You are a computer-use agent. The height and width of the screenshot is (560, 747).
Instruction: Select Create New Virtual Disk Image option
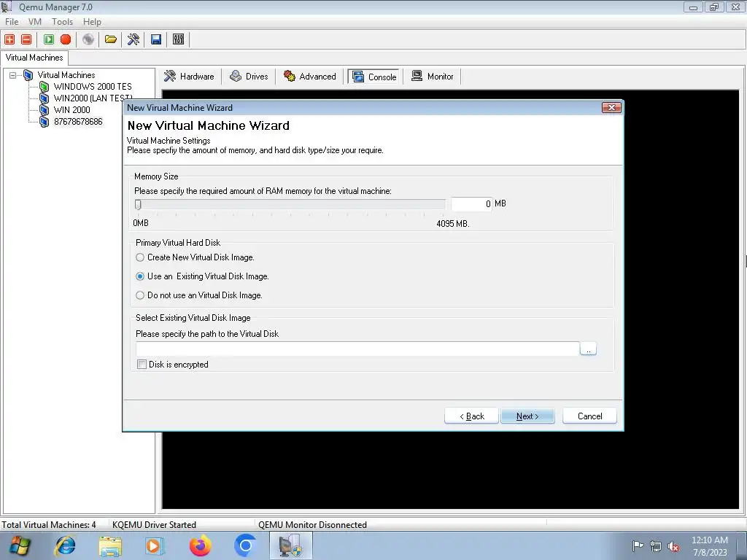tap(140, 257)
